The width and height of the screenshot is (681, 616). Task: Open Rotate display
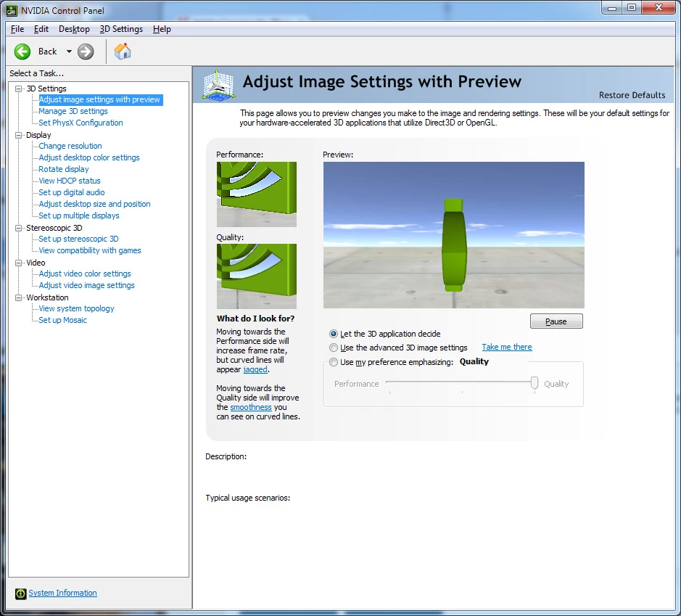pyautogui.click(x=64, y=170)
